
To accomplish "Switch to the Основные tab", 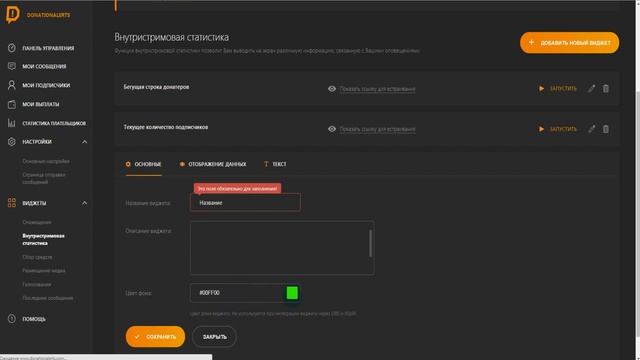I will [x=144, y=164].
